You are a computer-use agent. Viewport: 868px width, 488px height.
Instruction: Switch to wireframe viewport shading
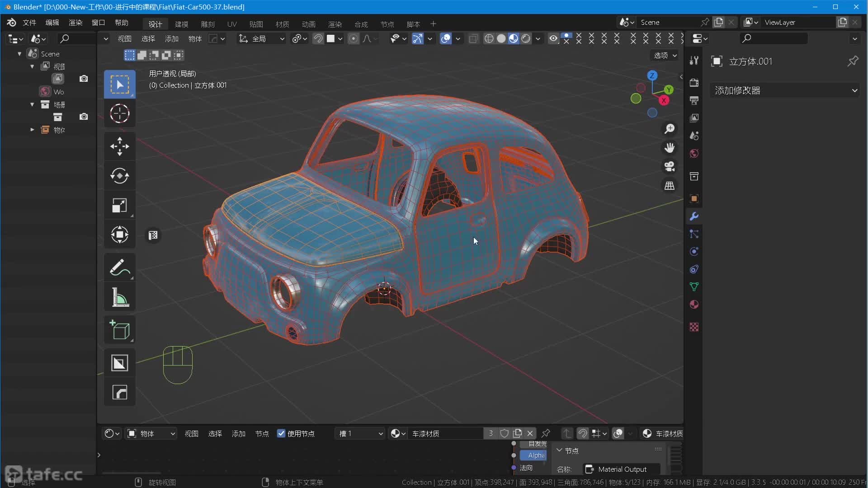(x=489, y=39)
